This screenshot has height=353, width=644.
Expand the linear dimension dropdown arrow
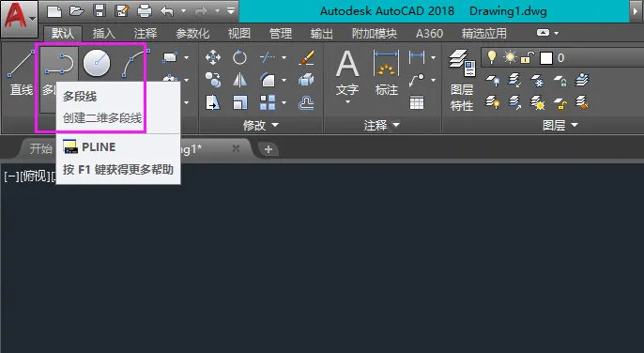(x=433, y=57)
